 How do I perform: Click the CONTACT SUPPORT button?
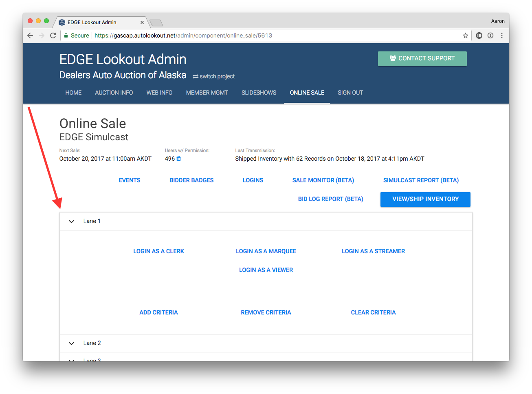[422, 58]
